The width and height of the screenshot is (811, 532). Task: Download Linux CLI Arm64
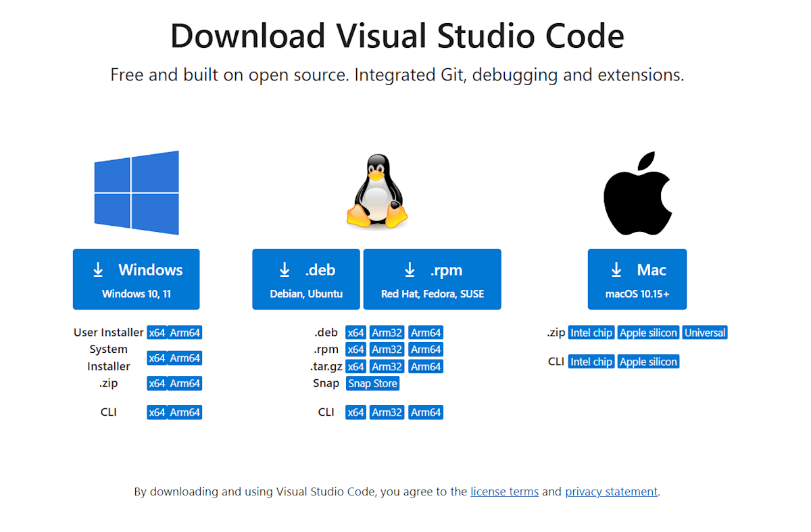pyautogui.click(x=426, y=412)
